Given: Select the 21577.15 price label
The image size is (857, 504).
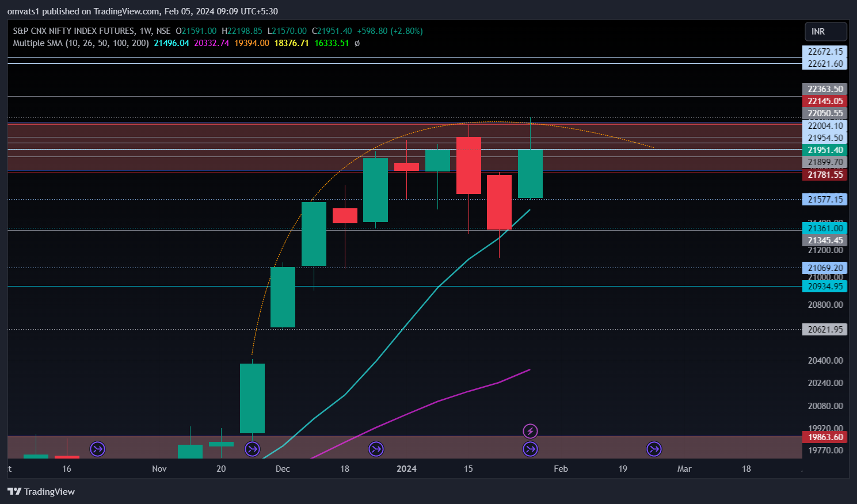Looking at the screenshot, I should [825, 200].
